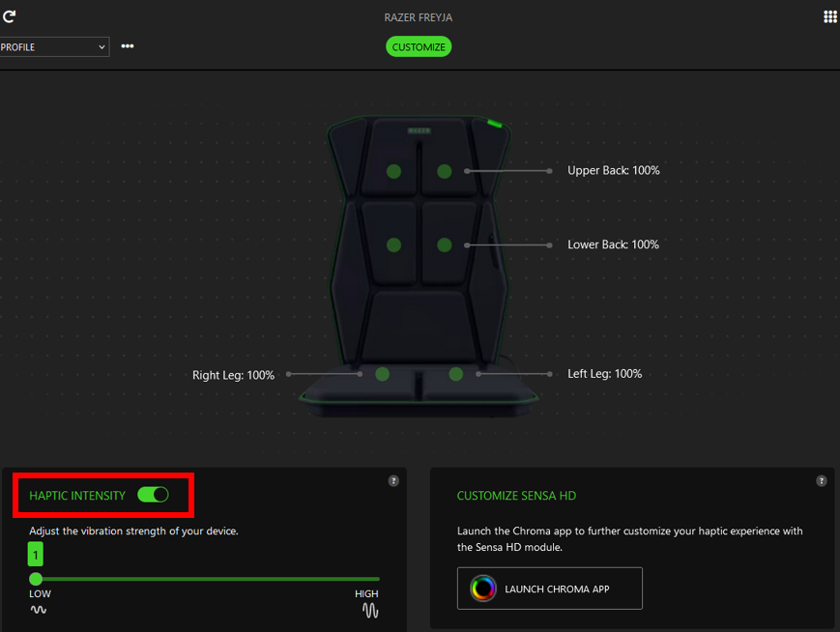
Task: Click the Chroma logo icon
Action: tap(482, 588)
